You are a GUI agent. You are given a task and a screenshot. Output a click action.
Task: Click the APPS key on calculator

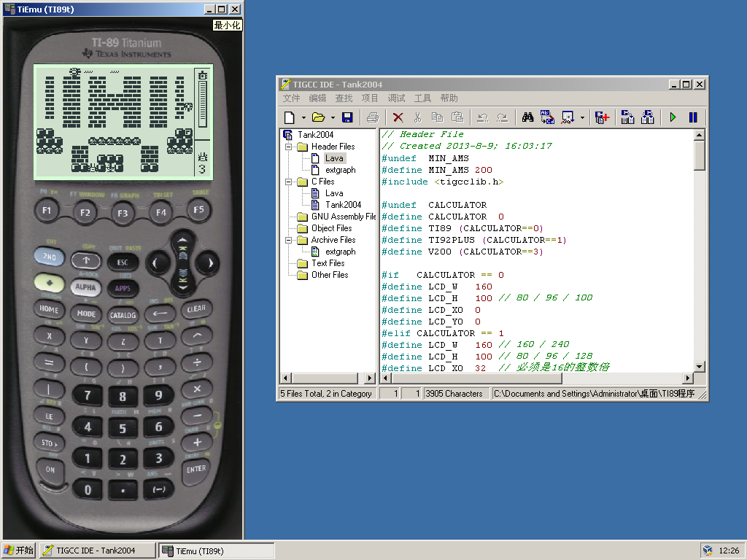pyautogui.click(x=123, y=288)
